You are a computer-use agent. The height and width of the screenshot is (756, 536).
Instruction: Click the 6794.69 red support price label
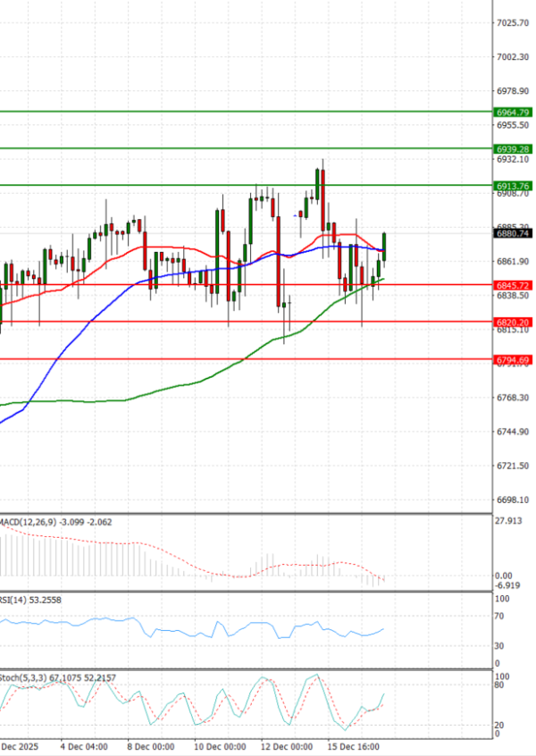512,359
